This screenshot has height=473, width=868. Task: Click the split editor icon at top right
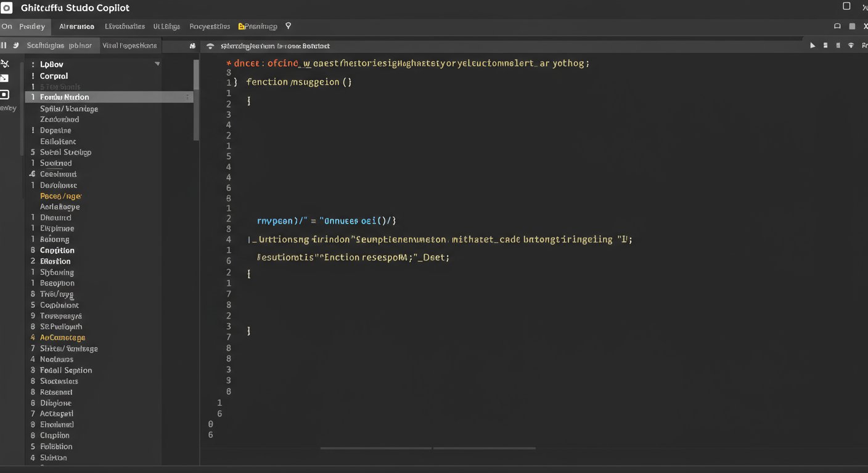point(825,45)
